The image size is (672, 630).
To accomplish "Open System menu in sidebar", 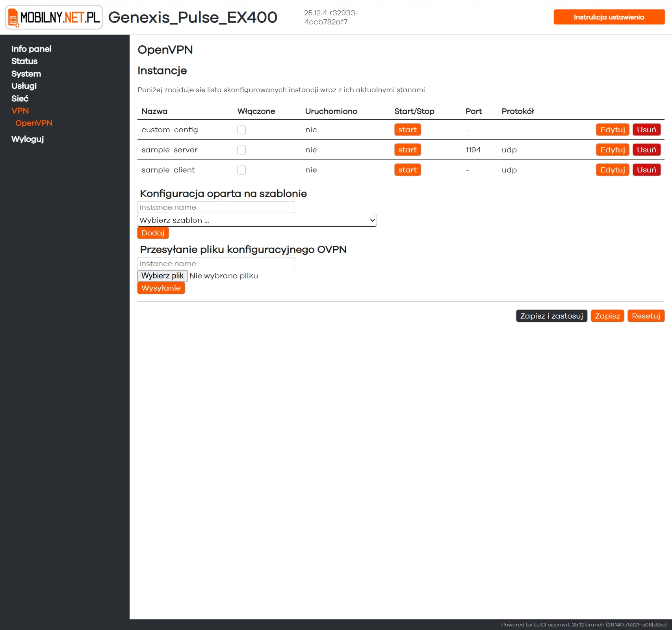I will pyautogui.click(x=26, y=74).
